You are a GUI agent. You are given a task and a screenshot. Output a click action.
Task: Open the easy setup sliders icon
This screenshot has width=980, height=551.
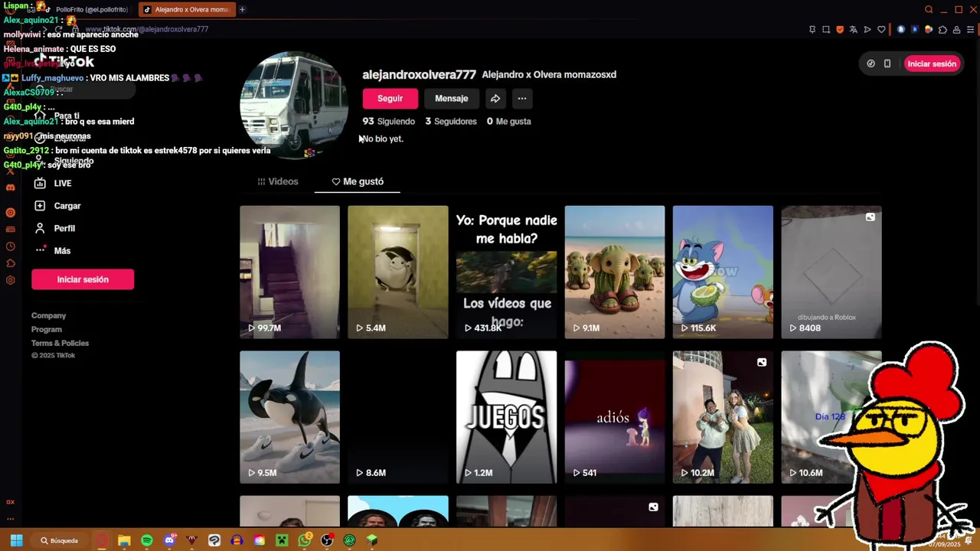coord(971,30)
